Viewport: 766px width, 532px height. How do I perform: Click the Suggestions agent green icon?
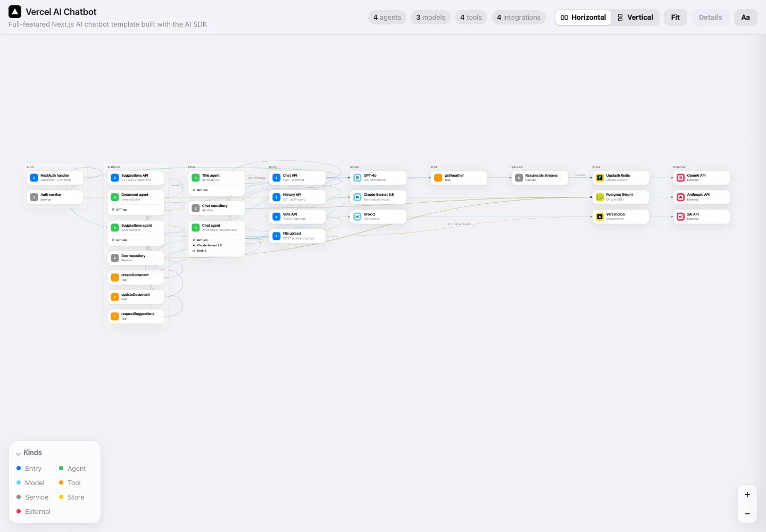click(x=115, y=228)
